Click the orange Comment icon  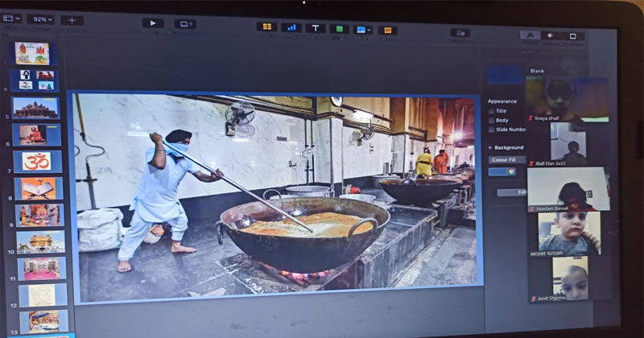(x=388, y=31)
